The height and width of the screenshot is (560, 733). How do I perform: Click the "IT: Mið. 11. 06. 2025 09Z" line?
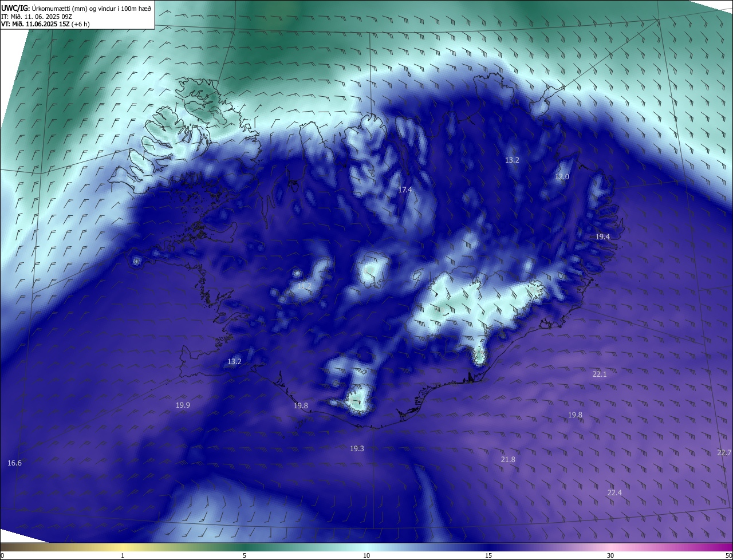click(x=37, y=17)
